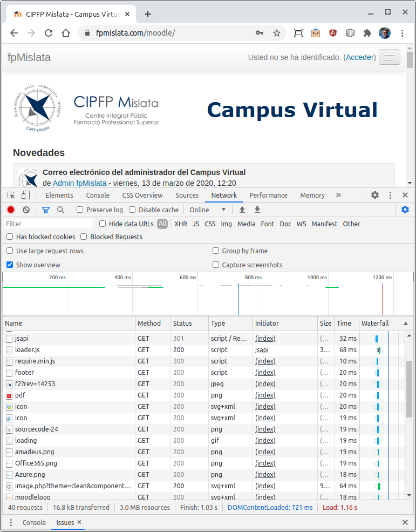Export HAR file download icon
The height and width of the screenshot is (532, 416).
click(257, 210)
